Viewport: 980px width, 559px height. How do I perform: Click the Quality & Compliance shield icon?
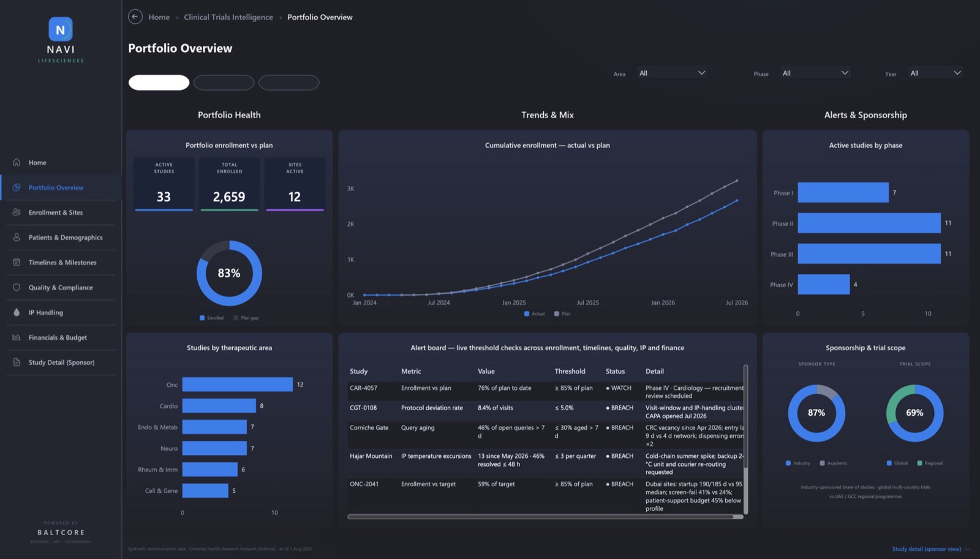(x=17, y=288)
